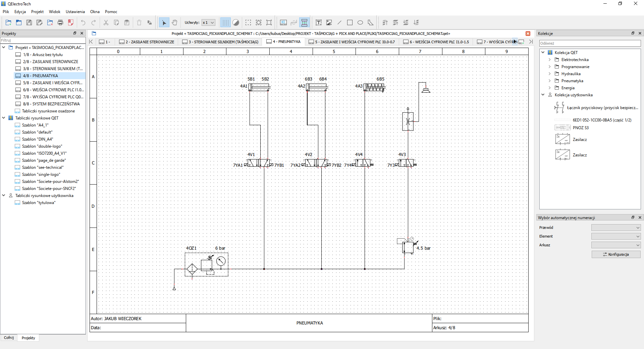Screen dimensions: 644x349
Task: Open the Przewód numbering dropdown
Action: [616, 228]
